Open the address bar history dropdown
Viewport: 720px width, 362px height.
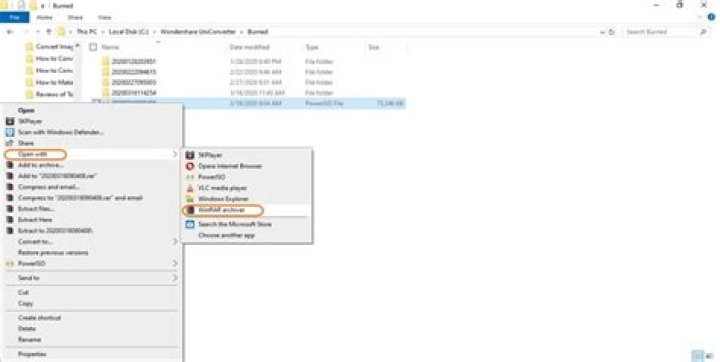pos(602,32)
